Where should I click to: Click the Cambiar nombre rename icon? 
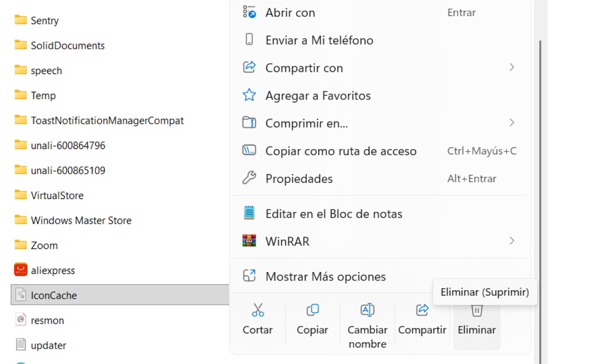(x=367, y=310)
